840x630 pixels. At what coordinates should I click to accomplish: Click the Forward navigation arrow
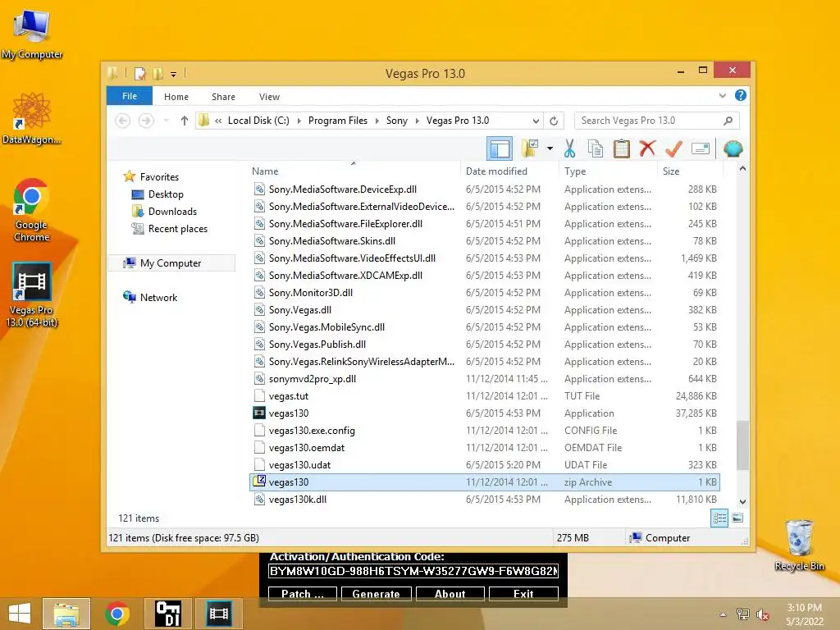(146, 121)
